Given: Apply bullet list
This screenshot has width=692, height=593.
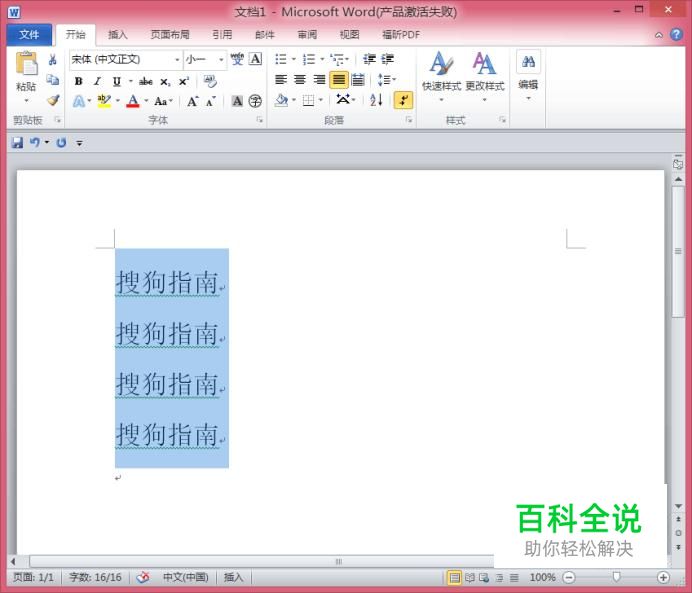Looking at the screenshot, I should click(281, 59).
